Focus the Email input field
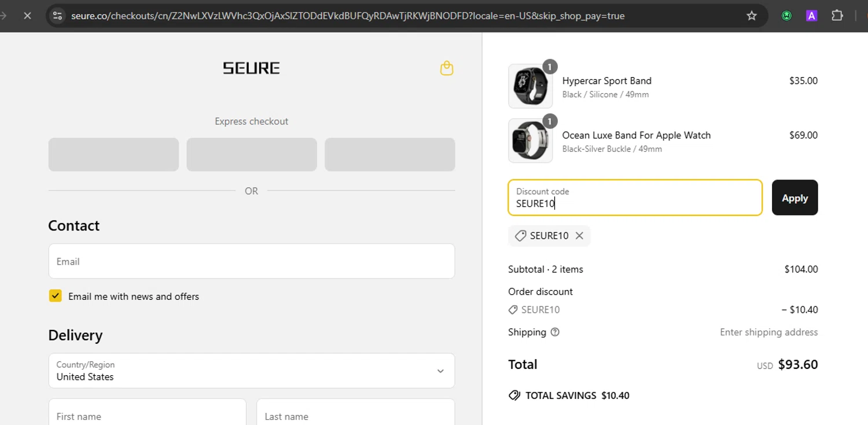 tap(252, 261)
